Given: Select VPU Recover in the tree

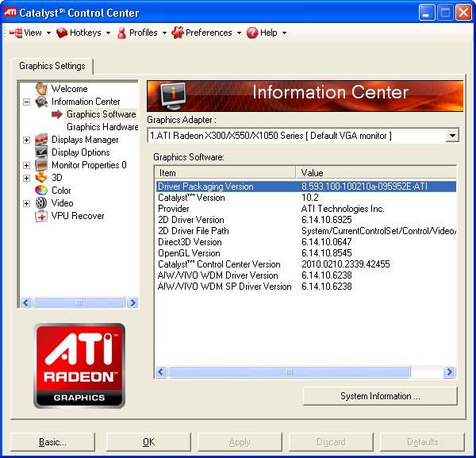Looking at the screenshot, I should tap(78, 216).
